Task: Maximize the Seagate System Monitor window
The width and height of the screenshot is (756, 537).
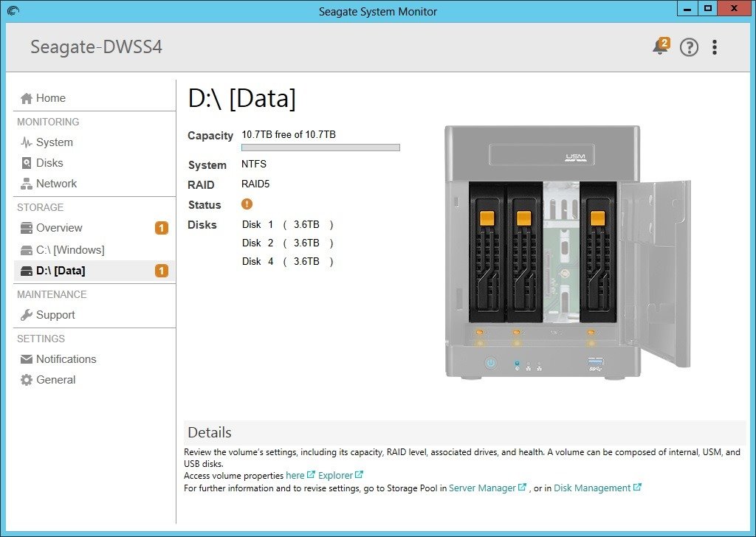Action: pos(708,9)
